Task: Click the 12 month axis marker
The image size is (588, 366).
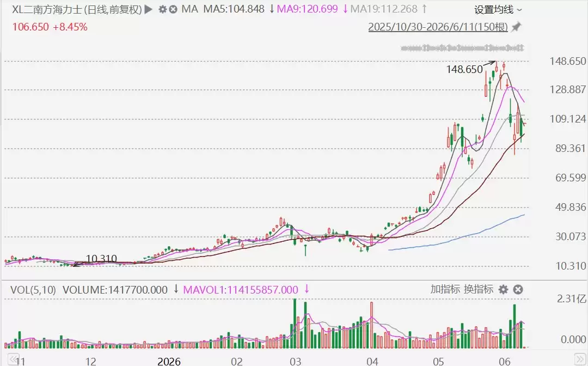Action: pos(91,361)
